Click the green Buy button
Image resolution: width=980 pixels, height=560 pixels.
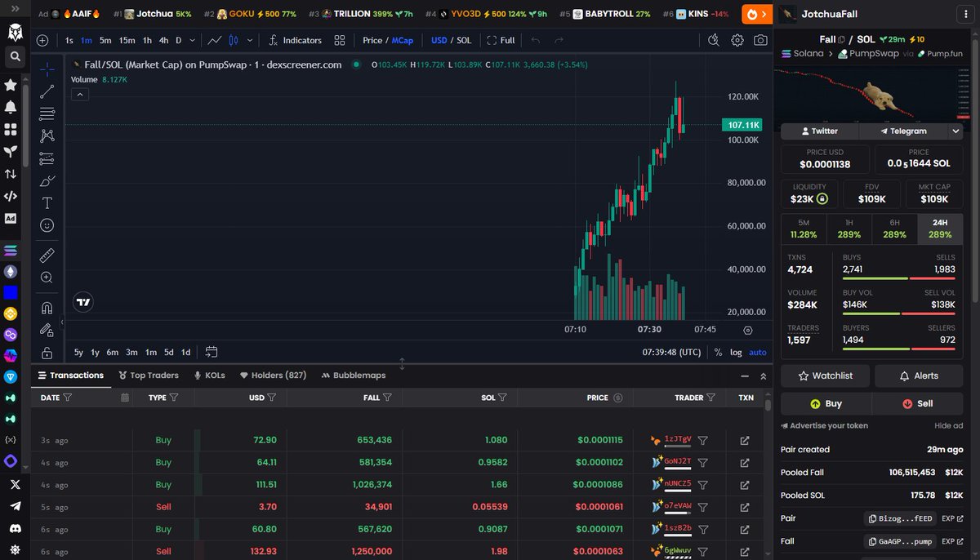pyautogui.click(x=826, y=403)
